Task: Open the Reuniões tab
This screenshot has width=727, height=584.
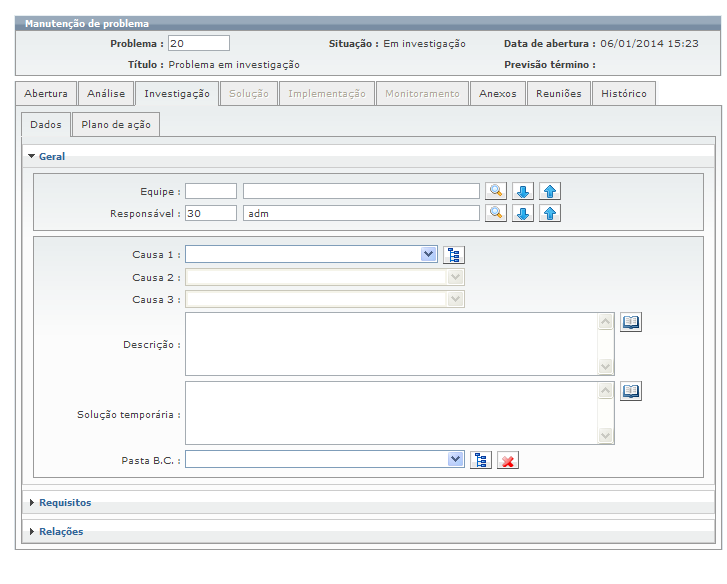Action: point(559,94)
